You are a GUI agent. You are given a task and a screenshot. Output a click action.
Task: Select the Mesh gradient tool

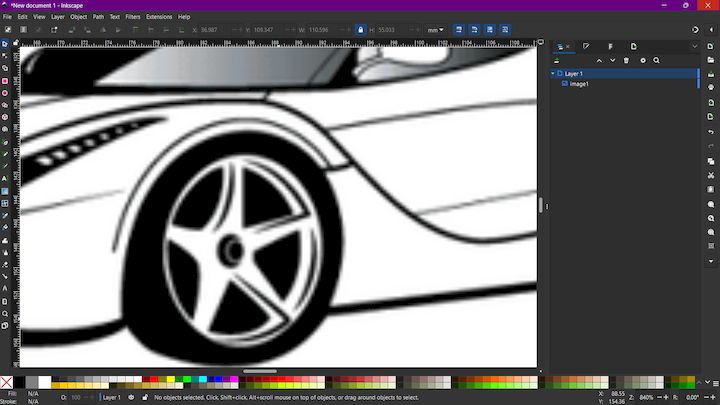click(5, 203)
